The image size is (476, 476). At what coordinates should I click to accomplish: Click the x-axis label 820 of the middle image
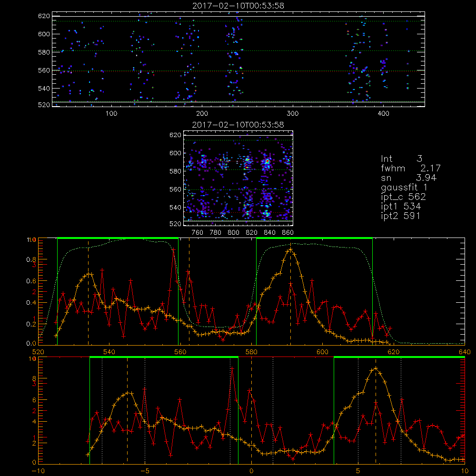coord(252,233)
